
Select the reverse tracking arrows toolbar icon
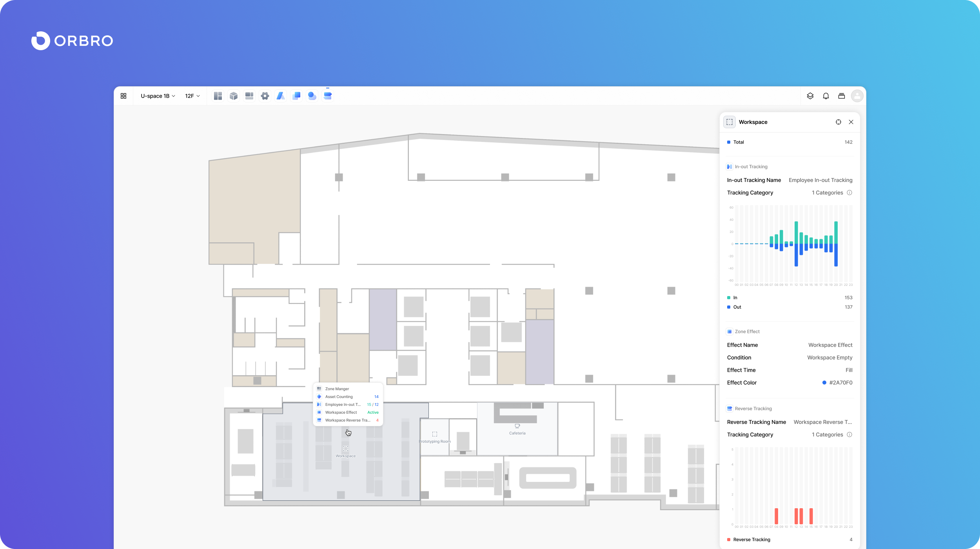point(328,96)
